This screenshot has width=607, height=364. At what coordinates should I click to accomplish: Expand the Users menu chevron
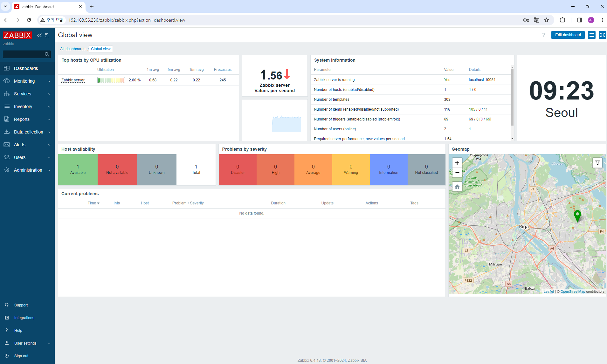(x=49, y=158)
